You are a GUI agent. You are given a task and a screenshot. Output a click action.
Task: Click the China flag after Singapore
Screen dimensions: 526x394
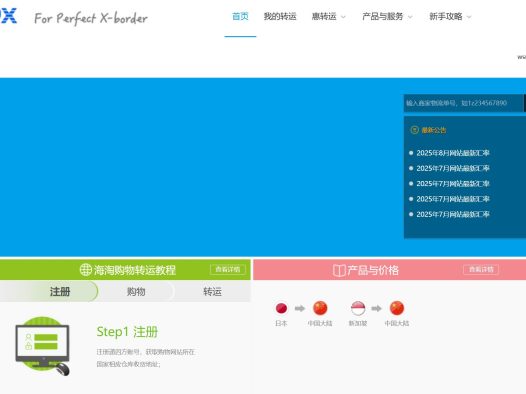click(397, 308)
